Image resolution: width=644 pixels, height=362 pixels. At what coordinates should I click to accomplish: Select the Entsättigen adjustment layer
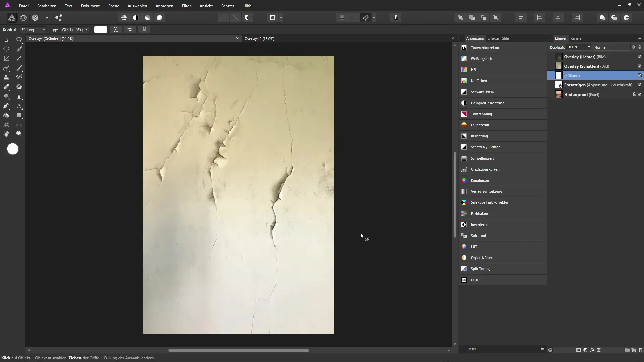point(595,85)
